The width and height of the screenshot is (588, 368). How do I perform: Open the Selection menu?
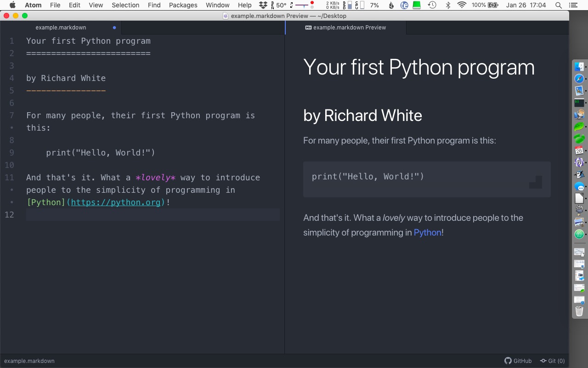tap(125, 5)
